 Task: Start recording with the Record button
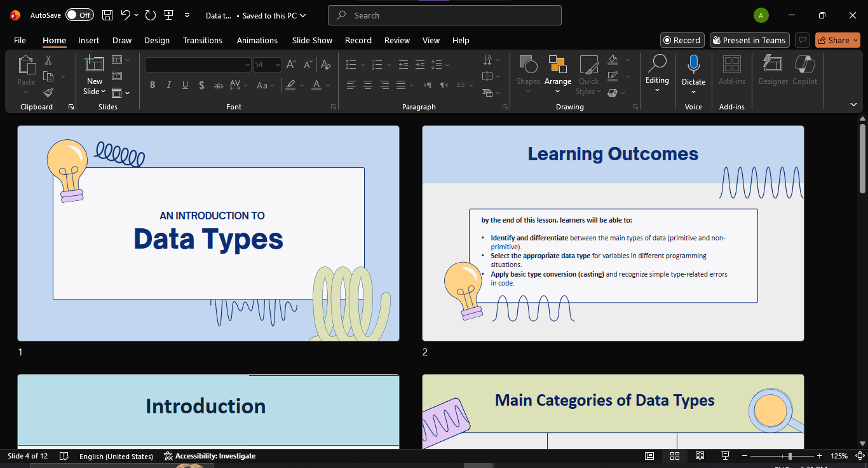pos(682,39)
